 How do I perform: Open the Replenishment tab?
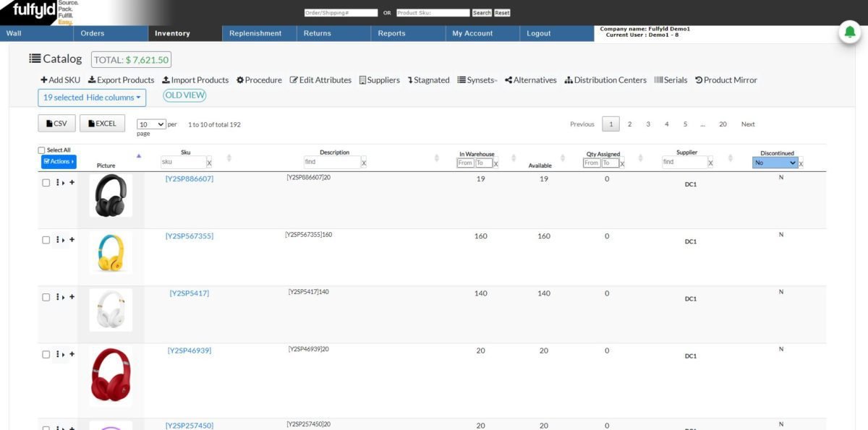coord(260,33)
